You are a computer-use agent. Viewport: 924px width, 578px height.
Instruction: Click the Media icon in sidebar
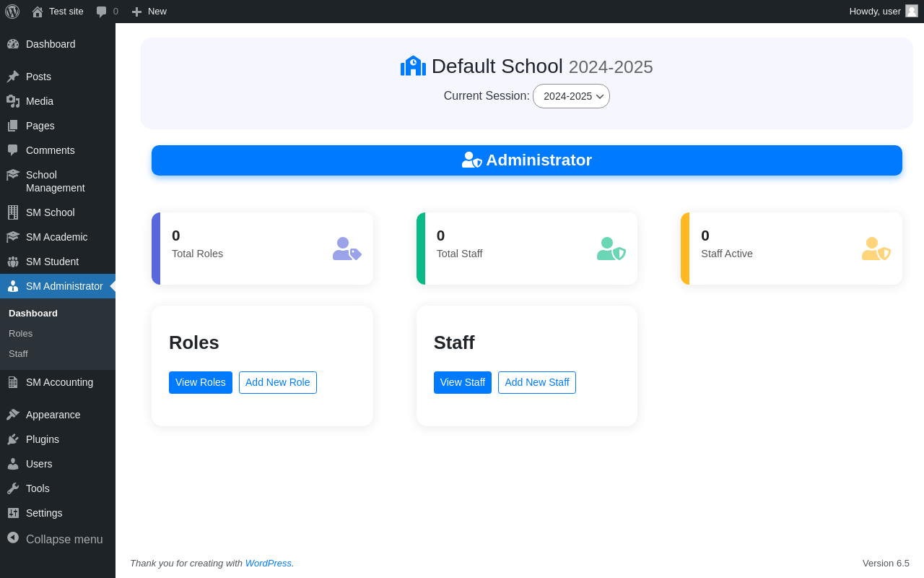(x=13, y=101)
